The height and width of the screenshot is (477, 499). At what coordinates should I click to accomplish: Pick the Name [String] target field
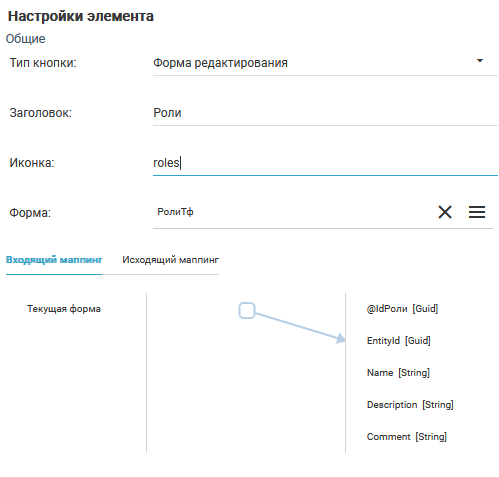398,373
